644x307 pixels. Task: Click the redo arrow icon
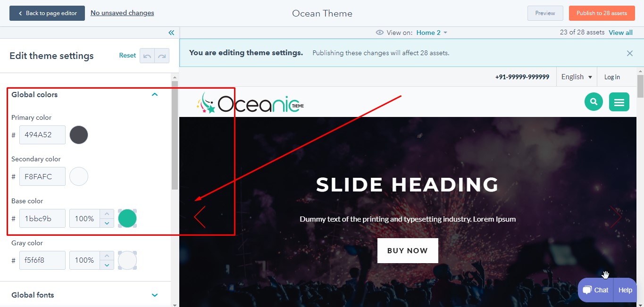pyautogui.click(x=162, y=56)
